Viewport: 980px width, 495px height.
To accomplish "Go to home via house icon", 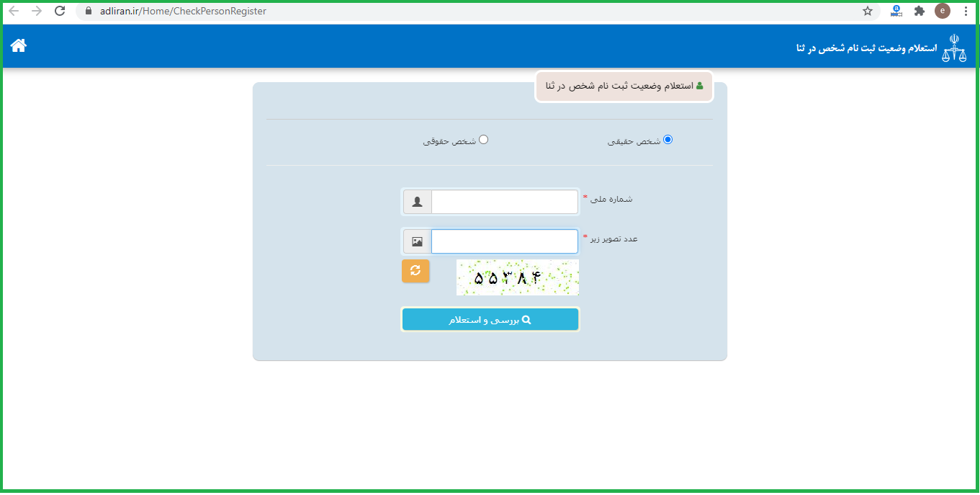I will [x=19, y=45].
